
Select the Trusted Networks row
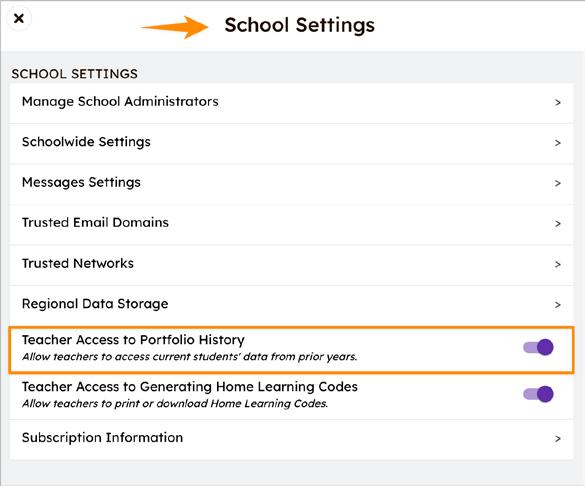click(x=291, y=264)
